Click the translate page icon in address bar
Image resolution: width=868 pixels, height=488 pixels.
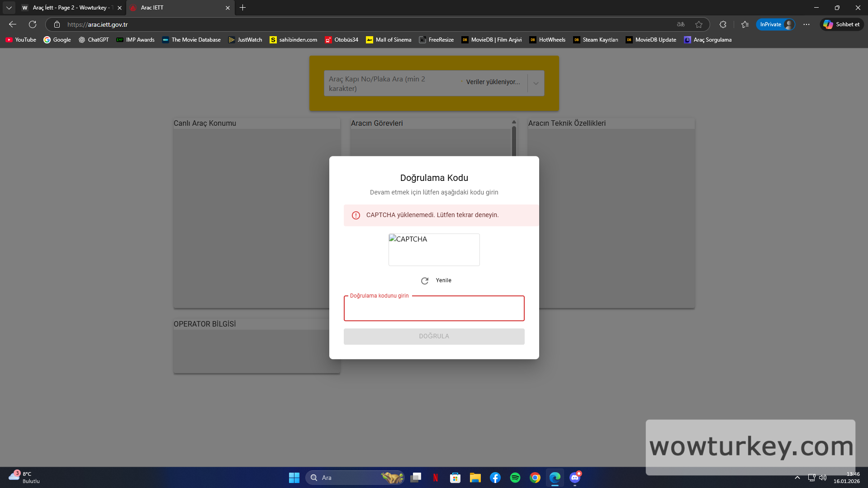click(681, 24)
